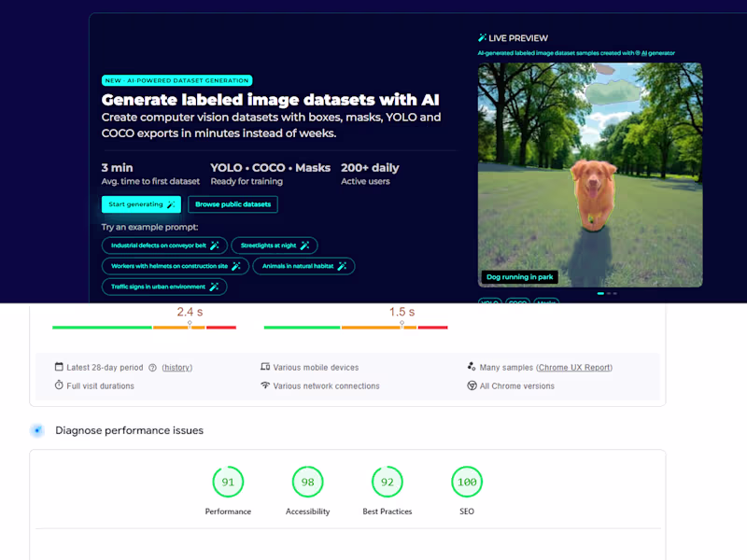Click the SEO score circle showing 100
The image size is (747, 560).
pos(466,483)
